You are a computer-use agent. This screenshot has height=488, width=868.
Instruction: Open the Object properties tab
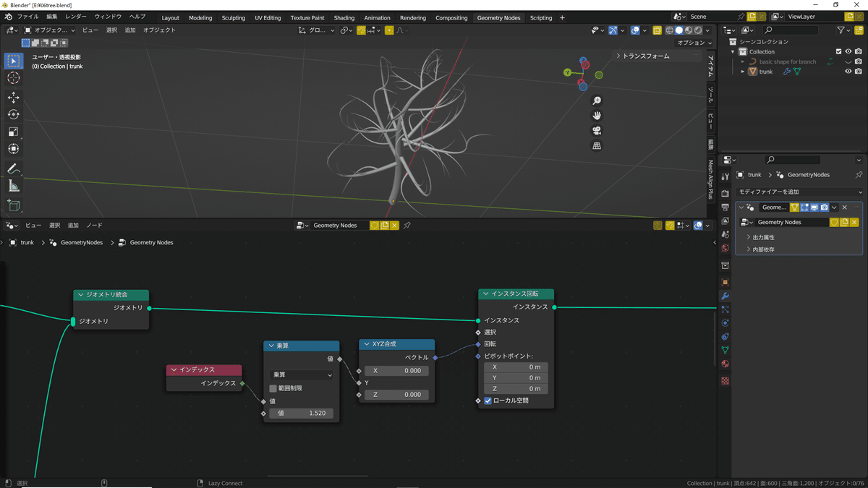coord(725,282)
